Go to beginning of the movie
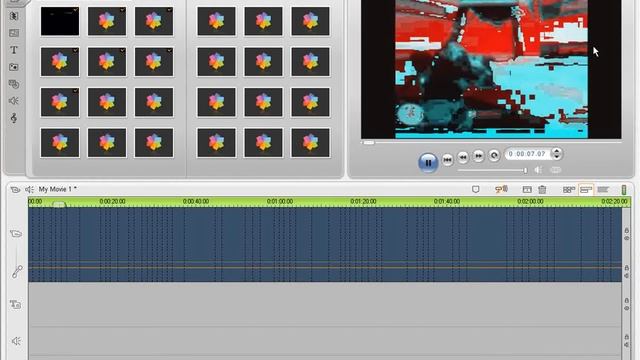Screen dimensions: 640x360 point(447,159)
